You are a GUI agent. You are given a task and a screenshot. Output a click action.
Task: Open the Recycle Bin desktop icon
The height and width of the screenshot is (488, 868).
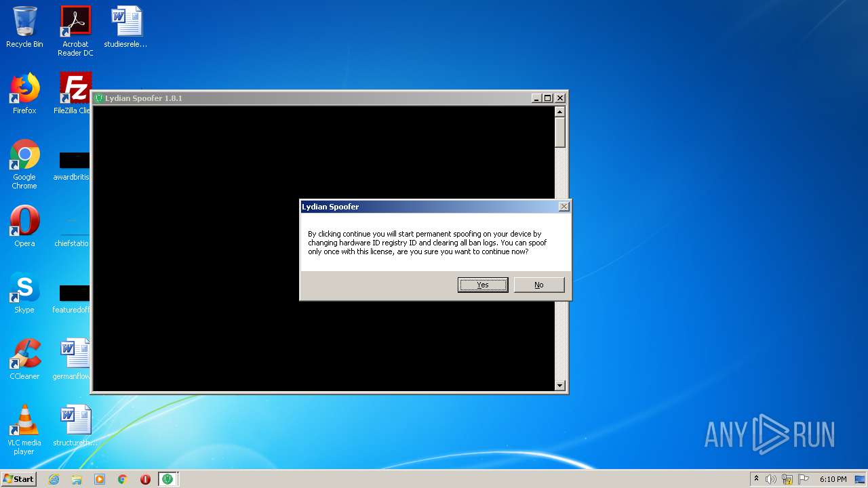pyautogui.click(x=24, y=27)
